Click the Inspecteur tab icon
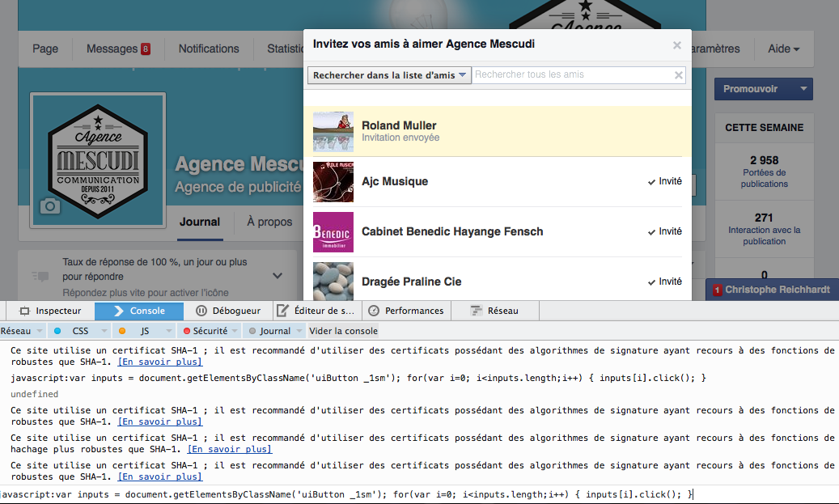Image resolution: width=839 pixels, height=504 pixels. coord(24,311)
